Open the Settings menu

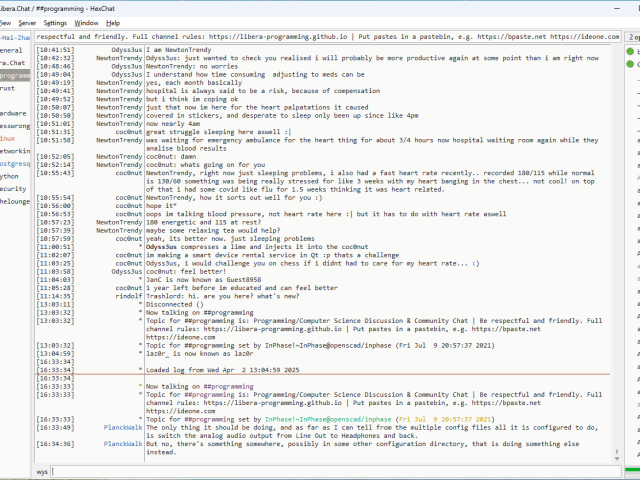coord(56,22)
